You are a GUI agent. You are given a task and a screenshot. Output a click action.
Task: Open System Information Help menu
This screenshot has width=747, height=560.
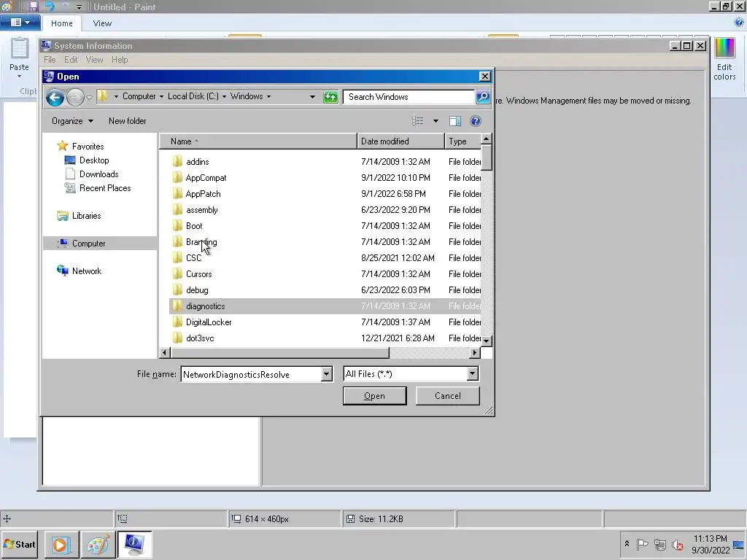tap(120, 60)
